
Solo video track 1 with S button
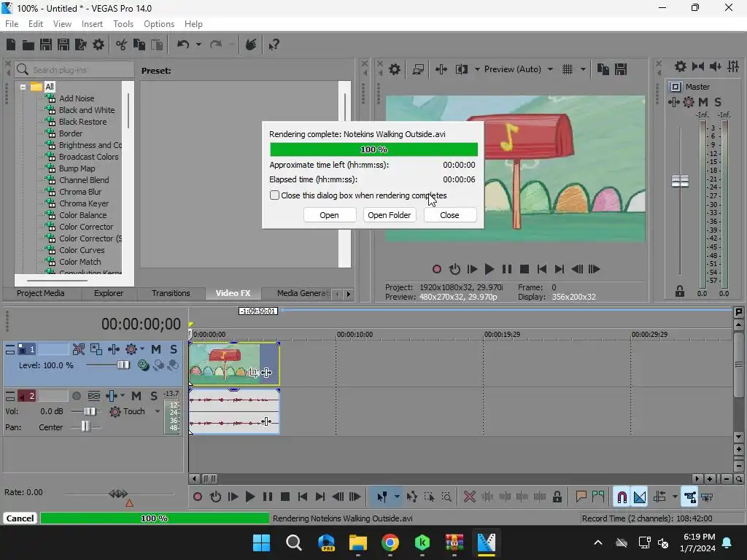click(x=174, y=349)
